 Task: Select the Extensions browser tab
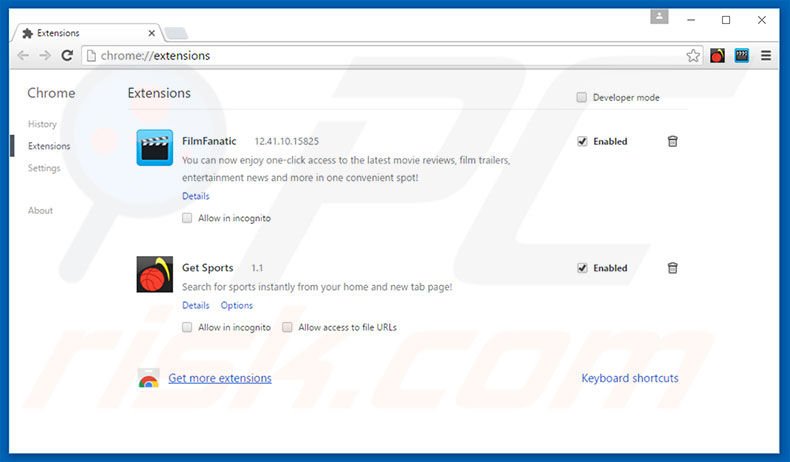pos(86,33)
